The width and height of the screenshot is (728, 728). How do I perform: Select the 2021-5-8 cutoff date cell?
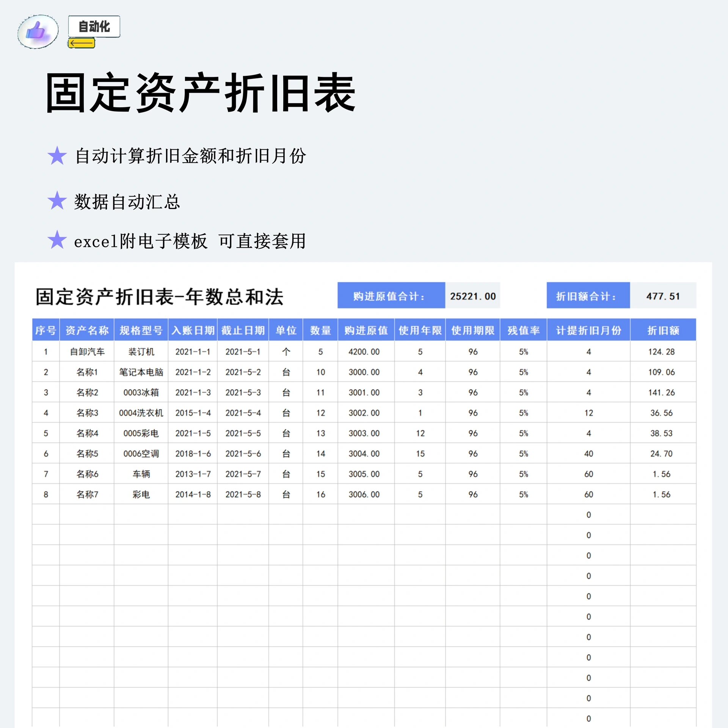click(243, 494)
